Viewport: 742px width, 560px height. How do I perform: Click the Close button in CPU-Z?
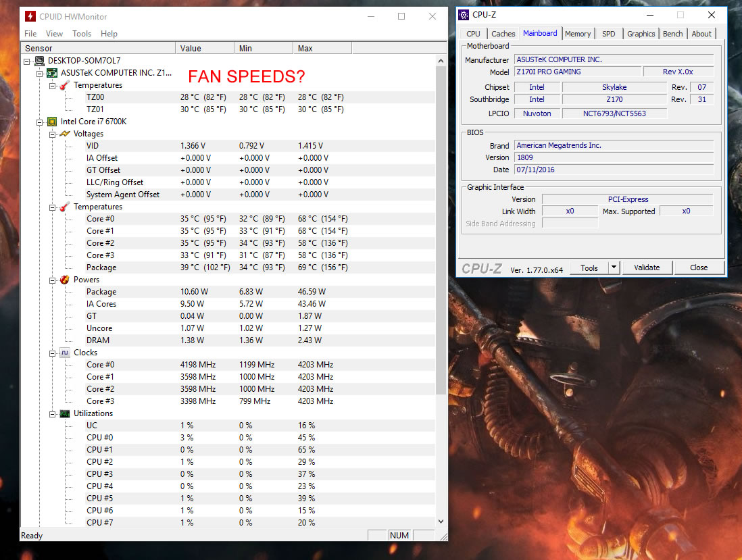coord(699,268)
